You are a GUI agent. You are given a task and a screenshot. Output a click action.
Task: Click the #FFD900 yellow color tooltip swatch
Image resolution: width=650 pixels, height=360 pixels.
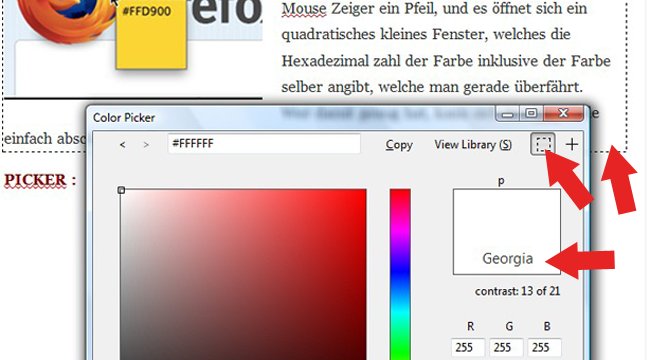tap(151, 34)
